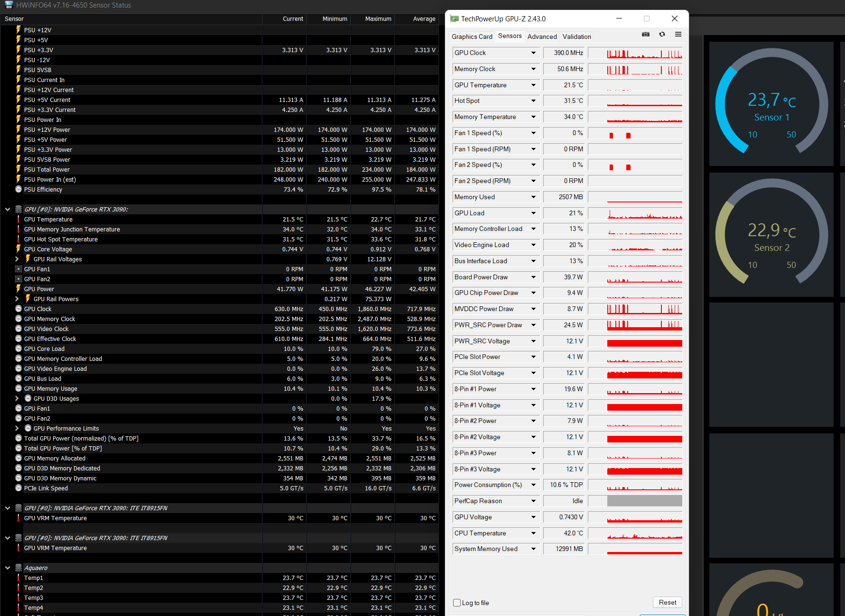
Task: Click the Sensor 1 temperature gauge
Action: click(771, 104)
